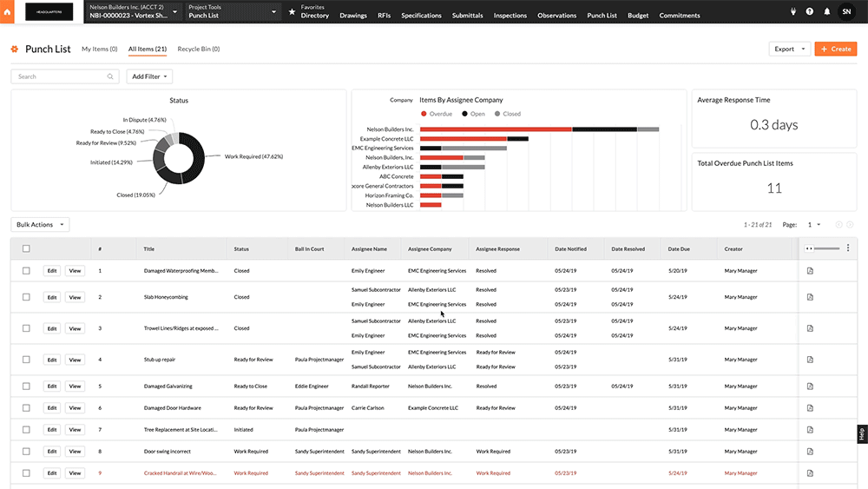Open the Punch List settings gear

[14, 50]
